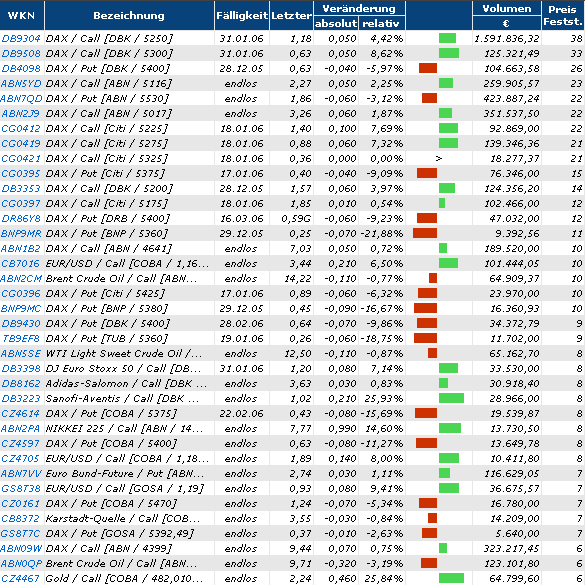Sort by relativ change header

[x=381, y=24]
